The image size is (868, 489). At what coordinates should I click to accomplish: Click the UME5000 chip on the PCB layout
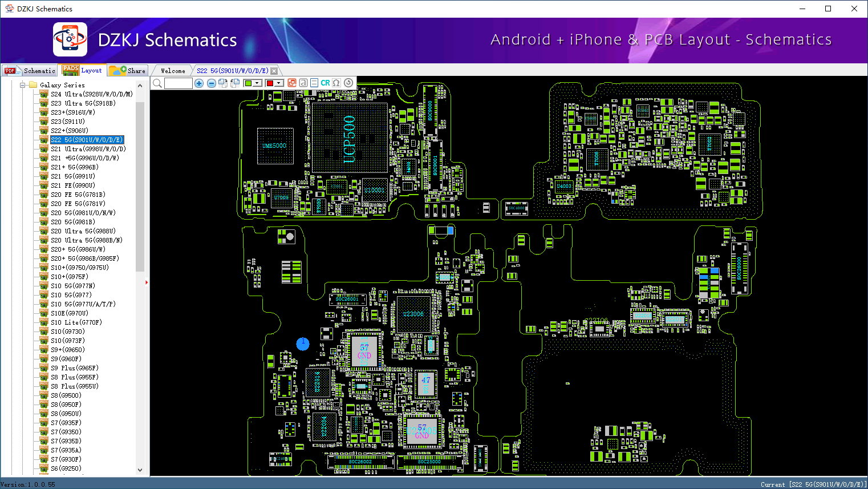[275, 146]
